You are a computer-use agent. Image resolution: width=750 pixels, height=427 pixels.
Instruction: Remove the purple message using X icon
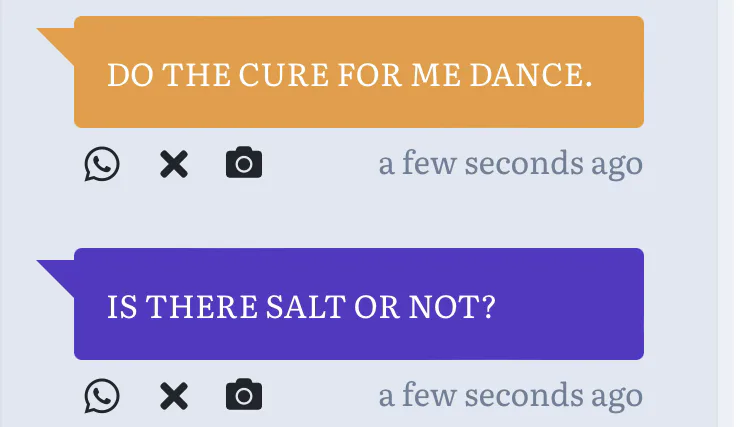pos(173,396)
